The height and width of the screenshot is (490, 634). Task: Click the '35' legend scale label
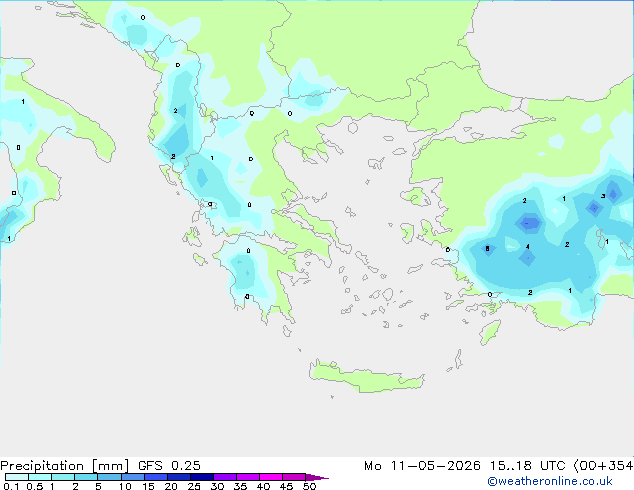240,486
